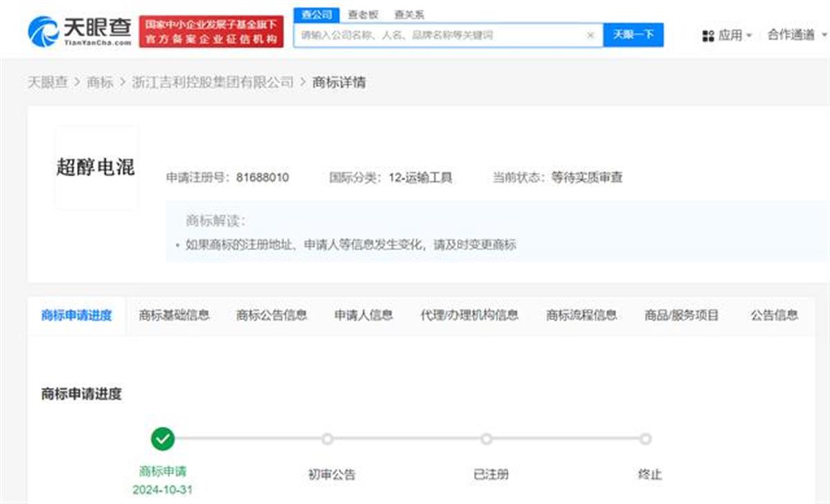Select the registration number 81688010
Viewport: 830px width, 504px height.
point(262,178)
